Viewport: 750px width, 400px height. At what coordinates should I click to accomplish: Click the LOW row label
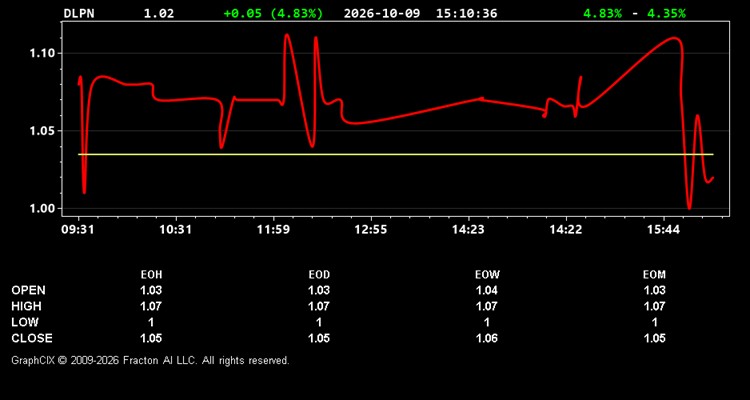click(x=25, y=322)
